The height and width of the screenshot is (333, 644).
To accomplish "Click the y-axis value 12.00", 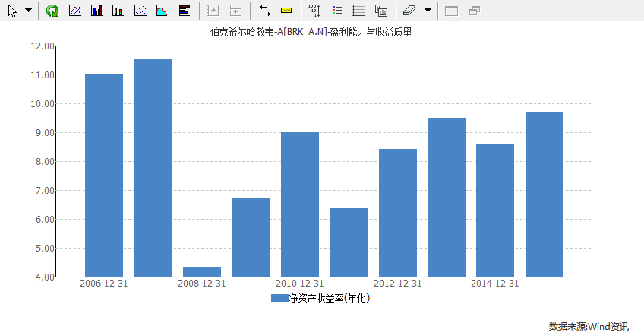I will [x=43, y=46].
